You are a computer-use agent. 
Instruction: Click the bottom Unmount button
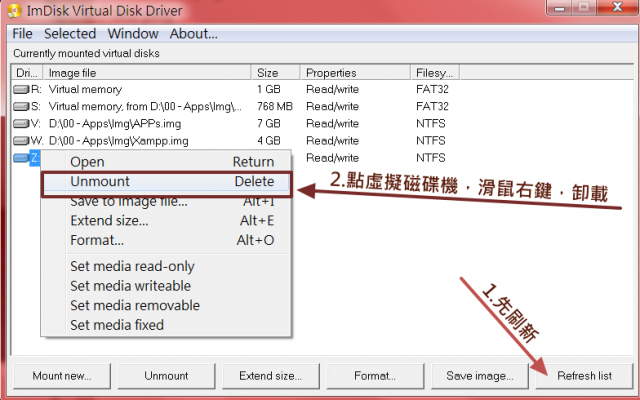click(166, 376)
